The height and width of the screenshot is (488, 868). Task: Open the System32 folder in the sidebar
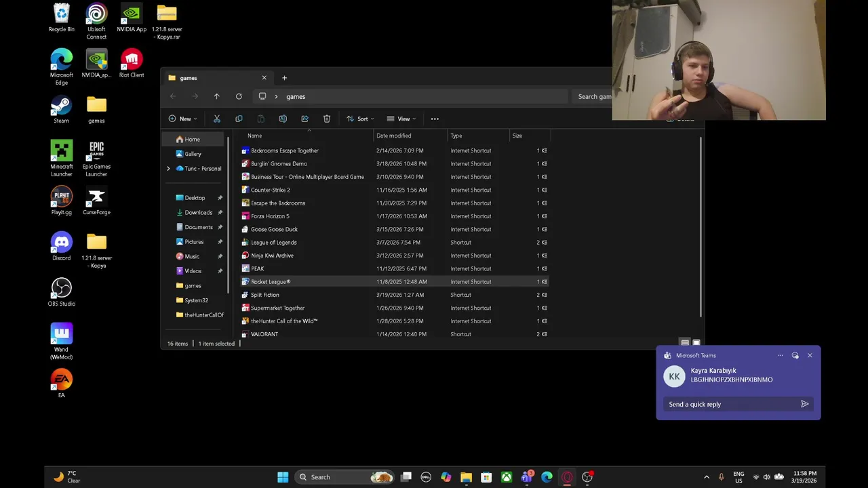[x=195, y=300]
